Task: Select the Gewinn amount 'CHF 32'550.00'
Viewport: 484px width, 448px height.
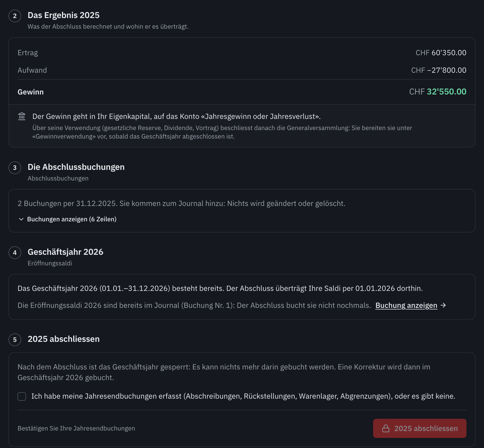Action: [x=438, y=92]
